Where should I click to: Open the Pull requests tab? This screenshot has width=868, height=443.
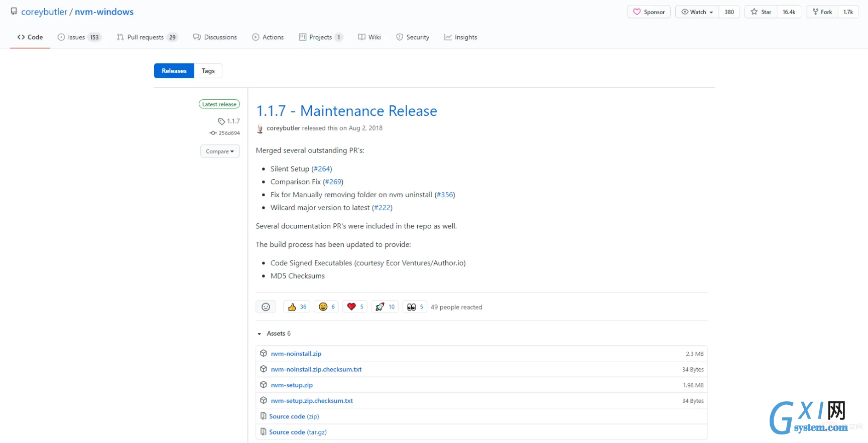click(x=147, y=37)
